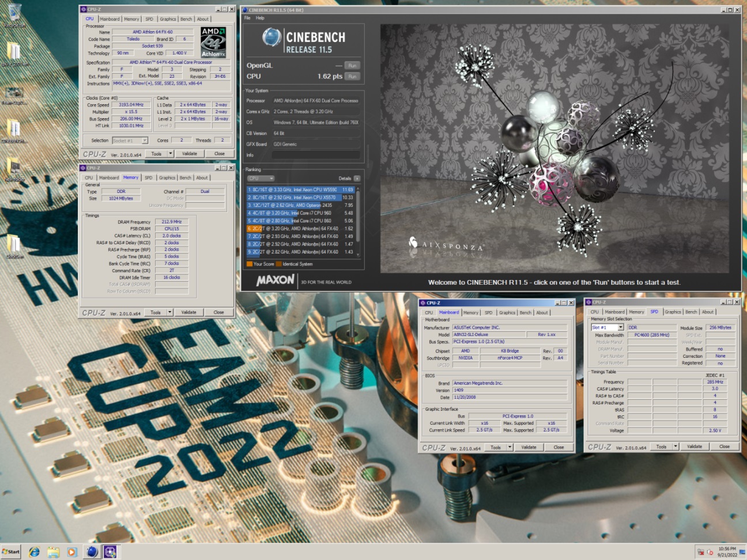Run the OpenGL test in Cinebench
This screenshot has width=747, height=560.
tap(352, 66)
